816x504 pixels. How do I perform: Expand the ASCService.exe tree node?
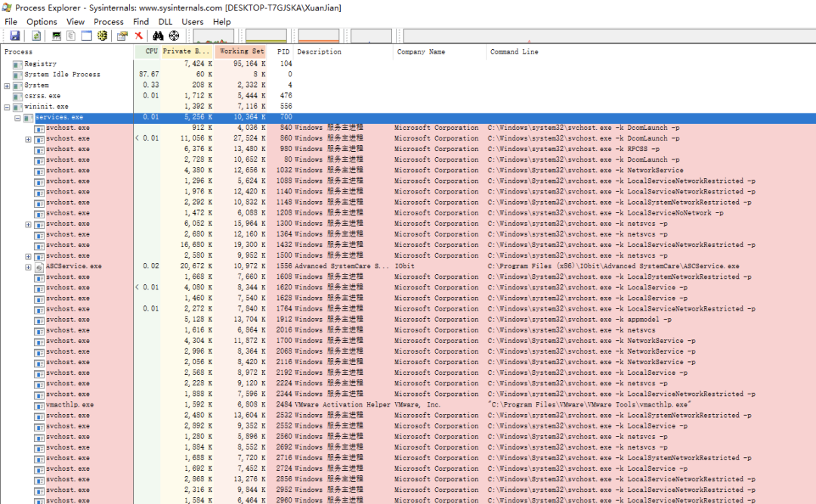(28, 267)
